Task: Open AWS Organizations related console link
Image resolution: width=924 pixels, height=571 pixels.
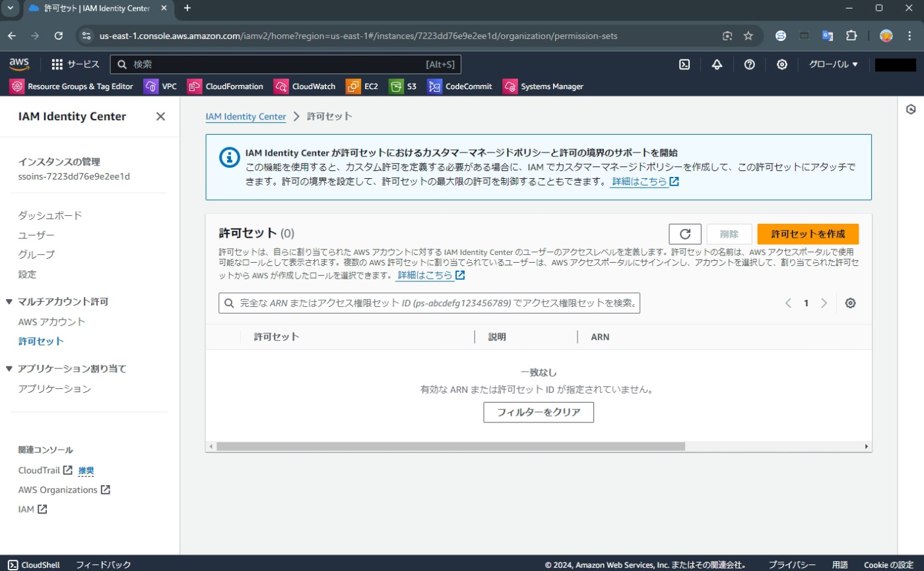Action: (64, 490)
